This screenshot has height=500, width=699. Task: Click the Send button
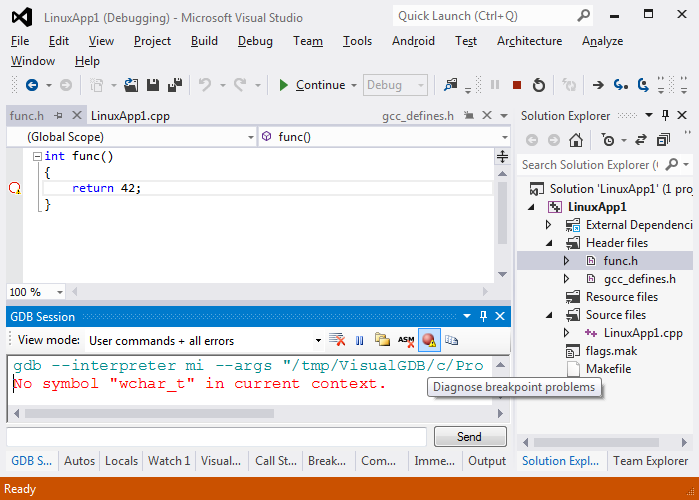coord(470,437)
